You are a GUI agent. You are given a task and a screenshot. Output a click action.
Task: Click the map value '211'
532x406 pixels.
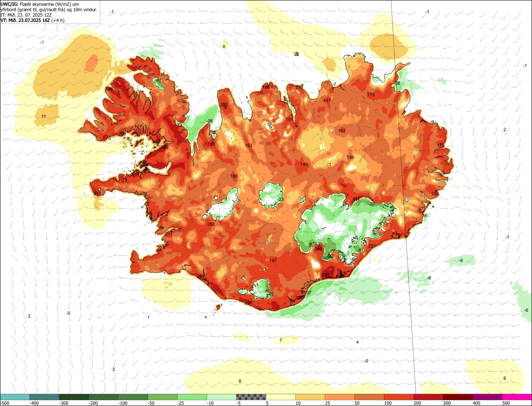(x=168, y=234)
